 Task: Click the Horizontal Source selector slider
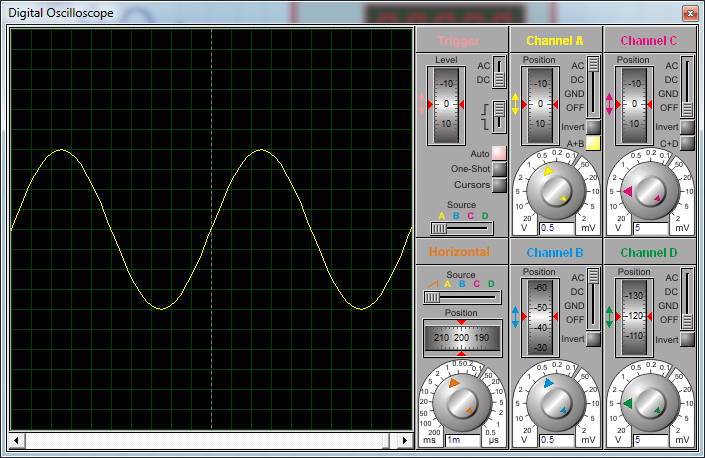pyautogui.click(x=462, y=297)
